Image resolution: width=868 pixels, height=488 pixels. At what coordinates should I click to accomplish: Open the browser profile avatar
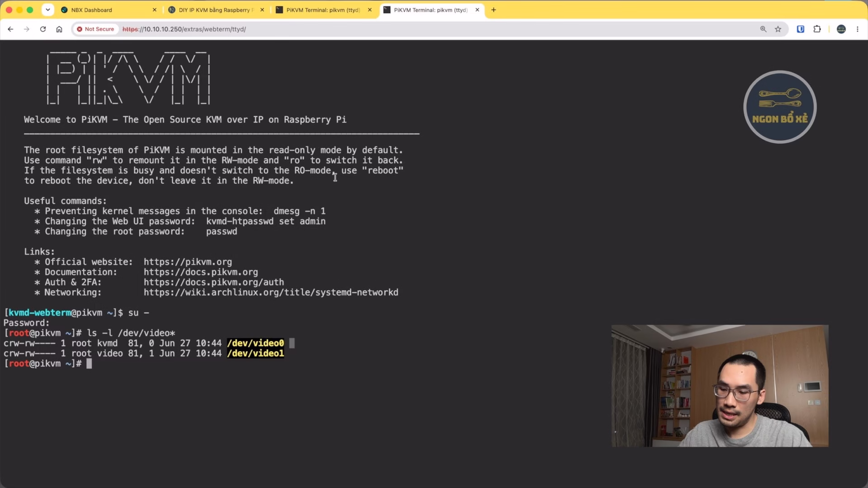[x=841, y=29]
